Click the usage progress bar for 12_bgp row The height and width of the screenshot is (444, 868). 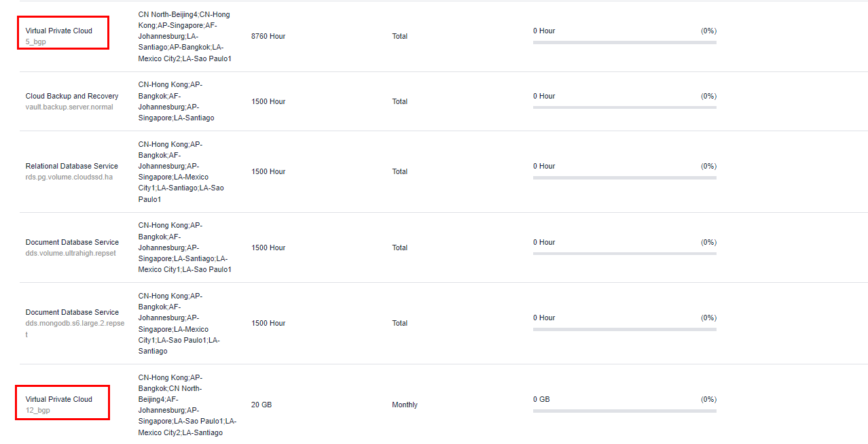coord(624,411)
